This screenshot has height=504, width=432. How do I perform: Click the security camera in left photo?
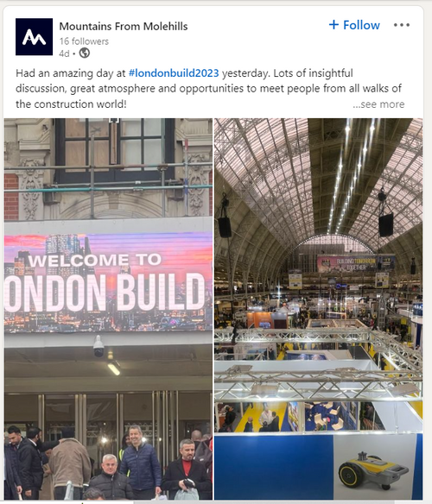[98, 346]
